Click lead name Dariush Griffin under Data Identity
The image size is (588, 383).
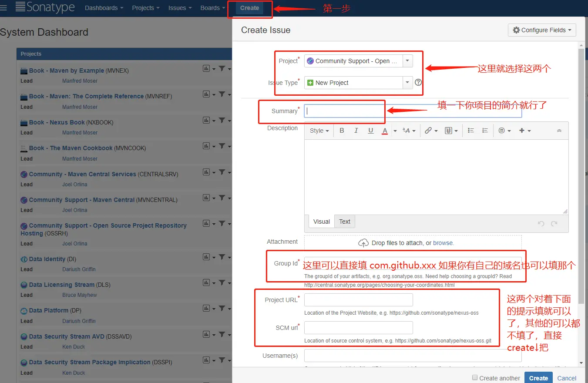point(79,269)
